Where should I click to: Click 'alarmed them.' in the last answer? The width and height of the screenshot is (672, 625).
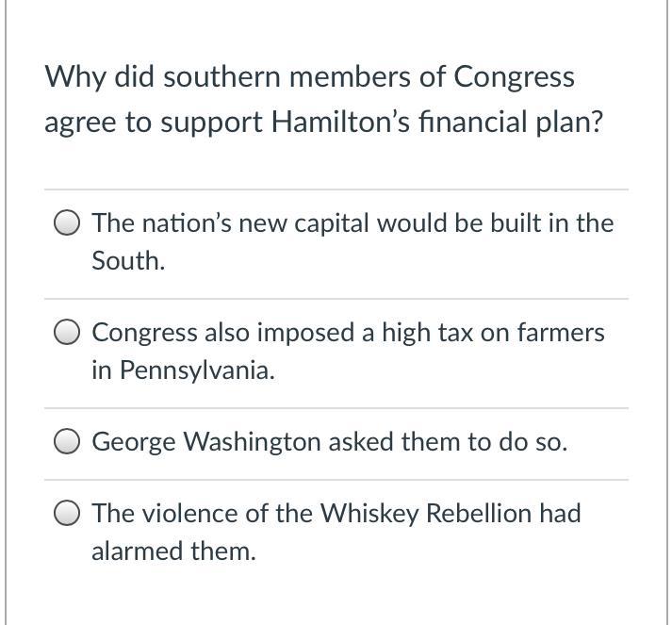pyautogui.click(x=173, y=551)
